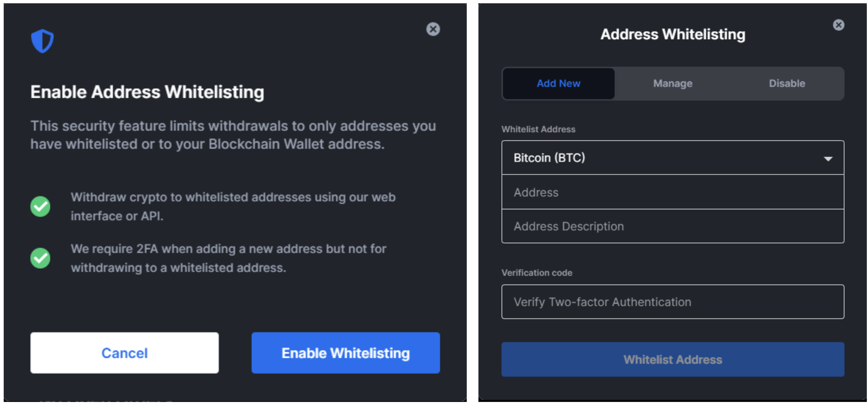Click the close button on right dialog
Screen dimensions: 868x408
[x=839, y=24]
